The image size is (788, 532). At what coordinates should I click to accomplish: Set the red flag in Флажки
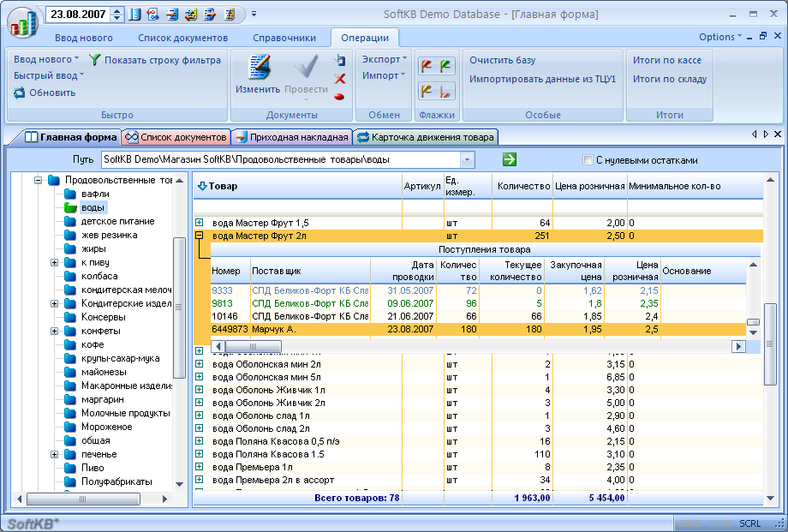click(x=427, y=66)
